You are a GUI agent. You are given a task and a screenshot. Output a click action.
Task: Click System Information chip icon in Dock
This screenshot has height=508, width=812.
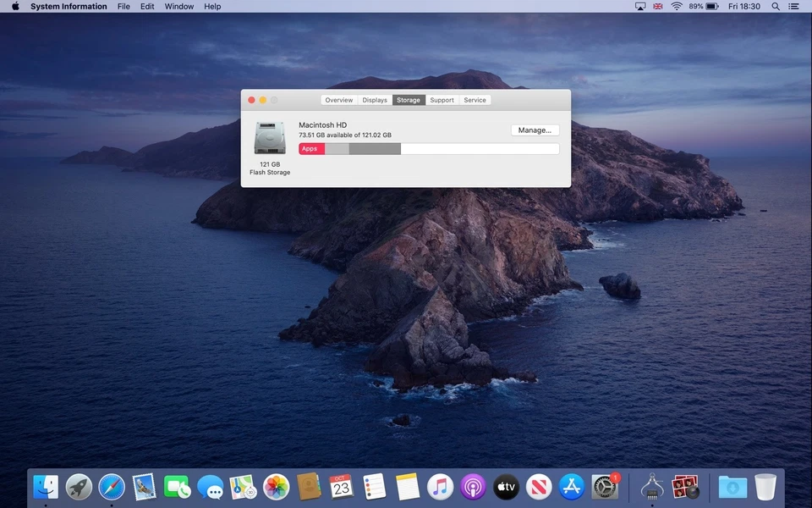pyautogui.click(x=652, y=488)
